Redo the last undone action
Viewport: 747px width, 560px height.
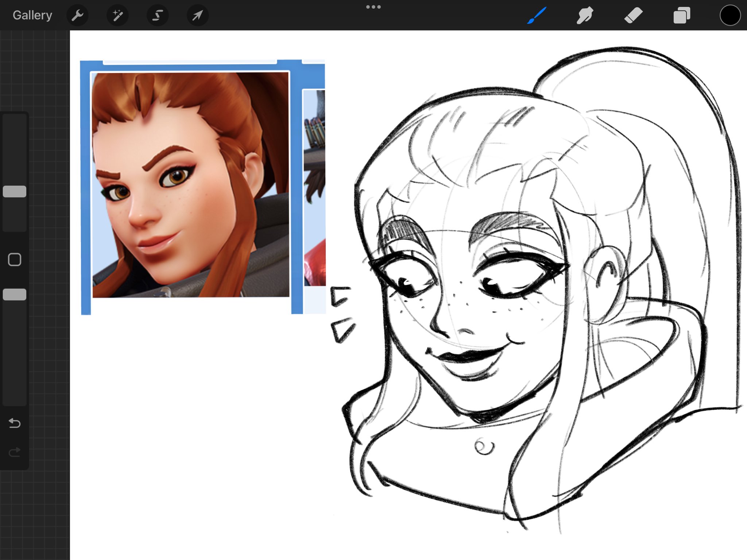(15, 452)
